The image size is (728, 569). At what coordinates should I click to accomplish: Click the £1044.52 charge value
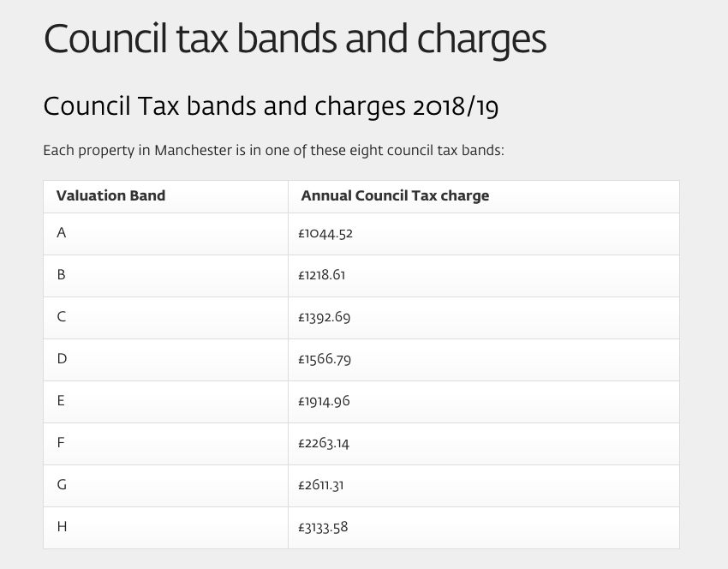tap(325, 233)
